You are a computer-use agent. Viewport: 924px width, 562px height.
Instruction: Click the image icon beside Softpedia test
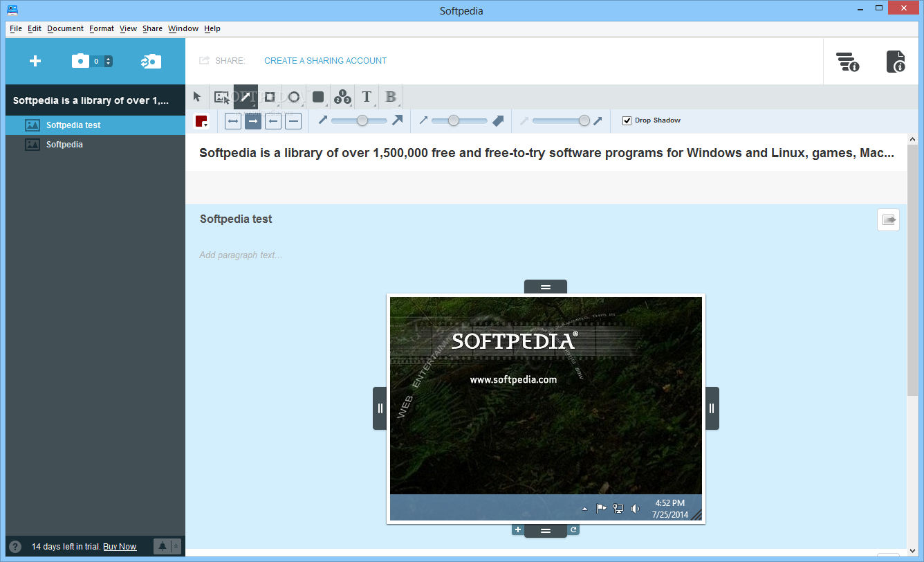pyautogui.click(x=32, y=125)
